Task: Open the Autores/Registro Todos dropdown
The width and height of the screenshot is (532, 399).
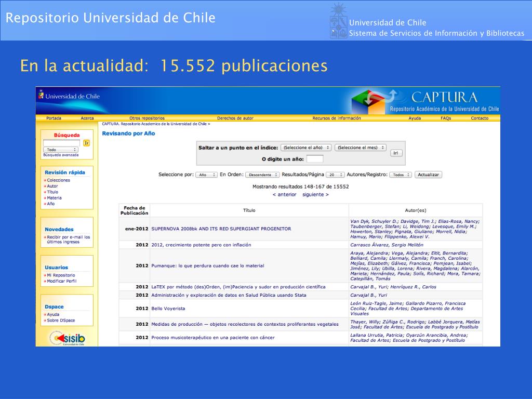Action: tap(401, 175)
